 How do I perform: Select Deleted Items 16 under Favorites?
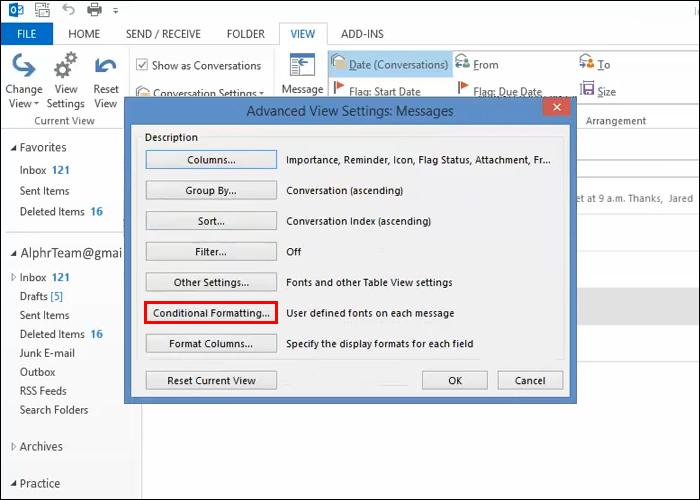61,212
